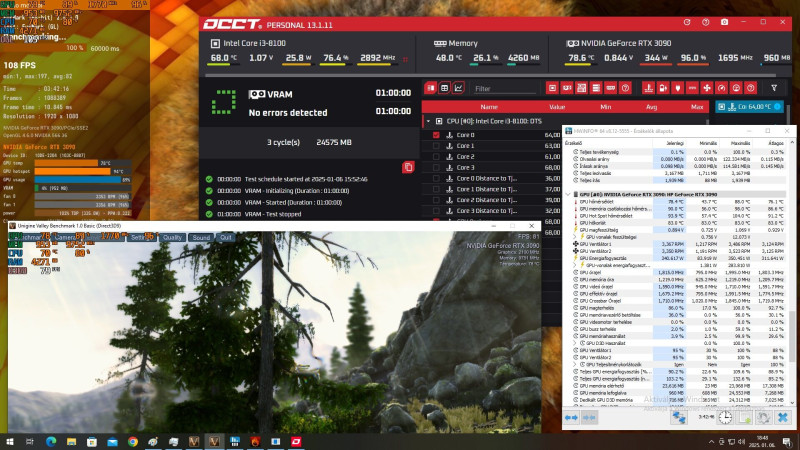Click HWiNFO blue expand arrows icon

coord(571,417)
